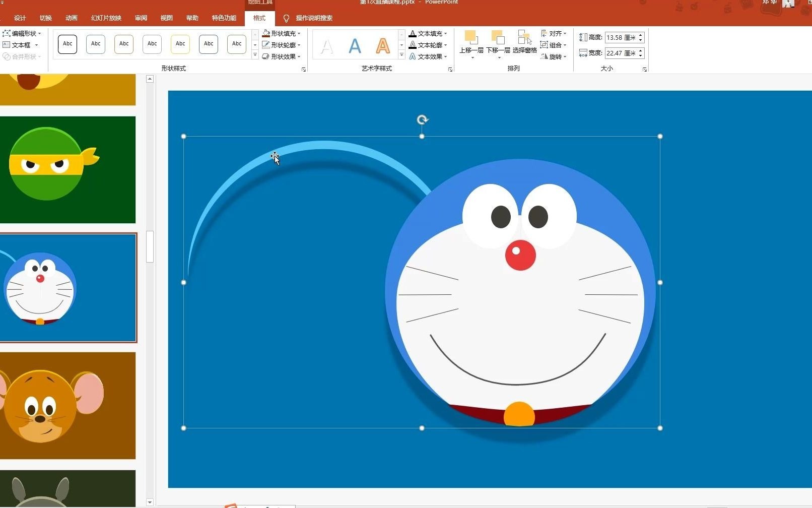Switch to the 动画 tab
Screen dimensions: 812x508
tap(72, 18)
